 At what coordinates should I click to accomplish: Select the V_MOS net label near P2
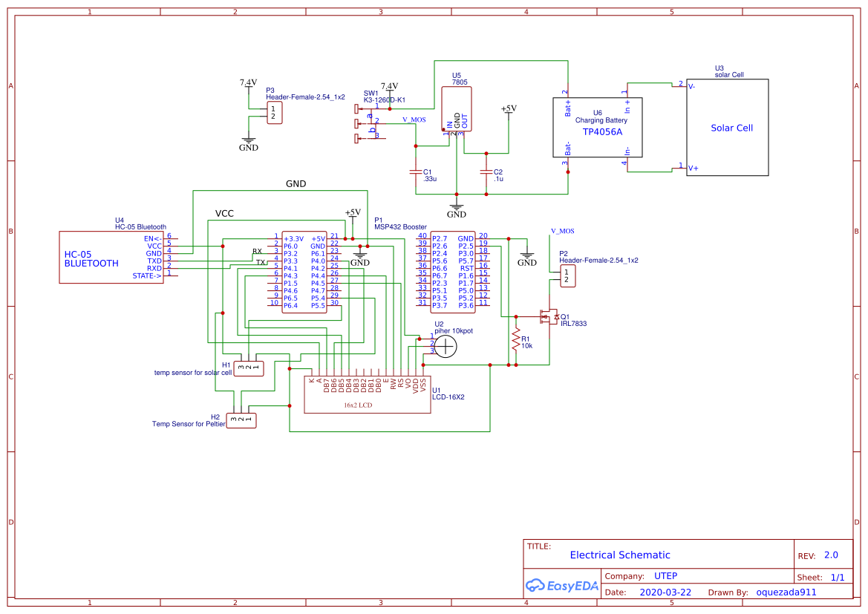point(562,231)
